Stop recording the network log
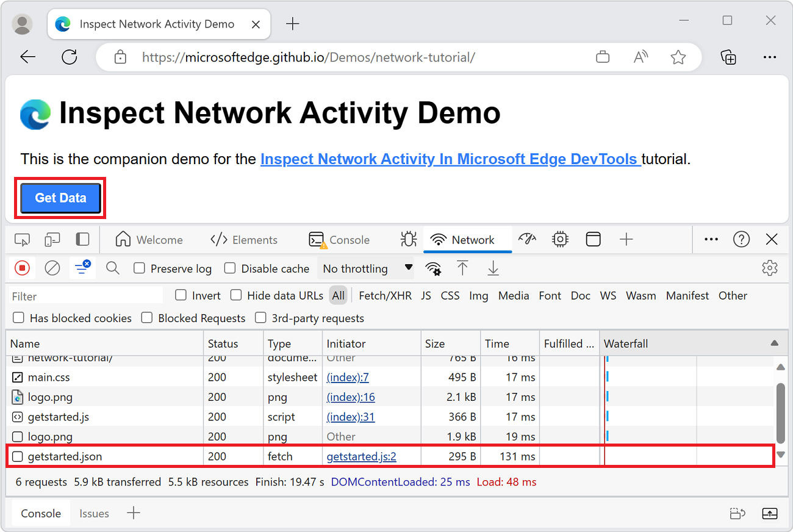 pyautogui.click(x=22, y=268)
